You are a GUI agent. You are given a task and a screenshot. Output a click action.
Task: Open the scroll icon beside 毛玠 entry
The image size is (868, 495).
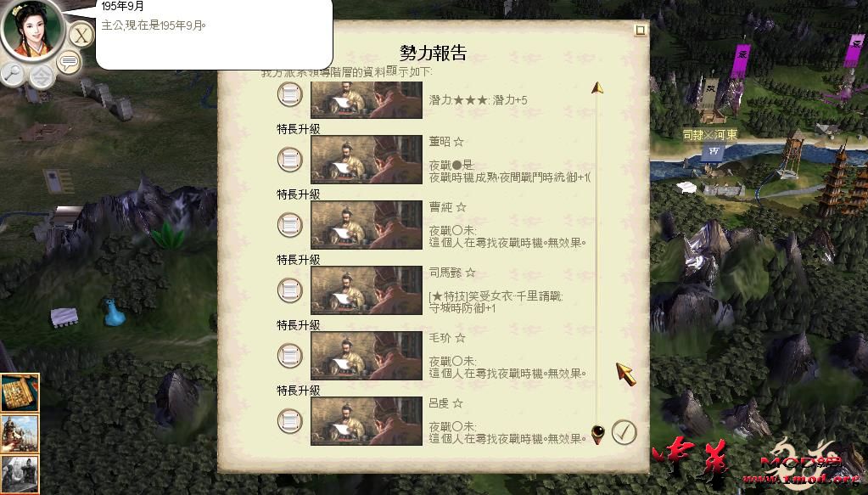pyautogui.click(x=289, y=356)
